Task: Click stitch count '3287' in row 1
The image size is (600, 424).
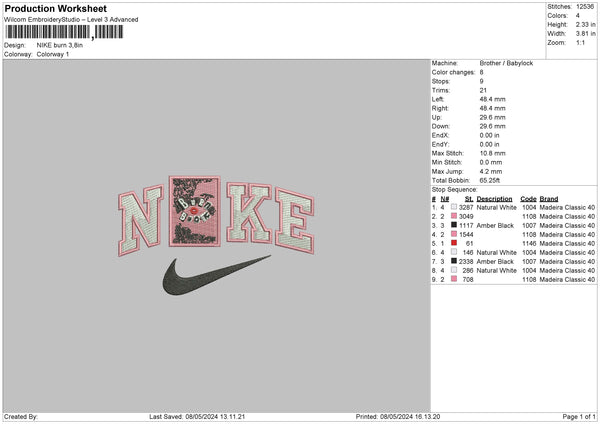Action: point(466,207)
